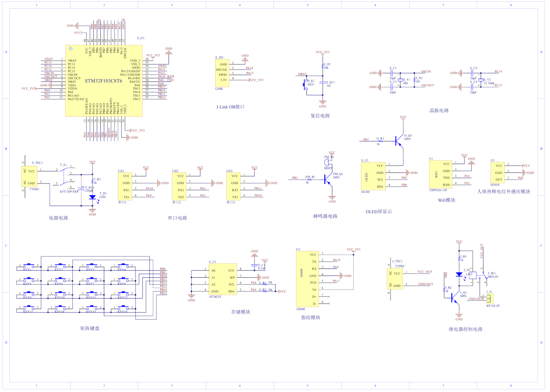
Task: Select the 'Wifi模块' caption
Action: (x=447, y=200)
